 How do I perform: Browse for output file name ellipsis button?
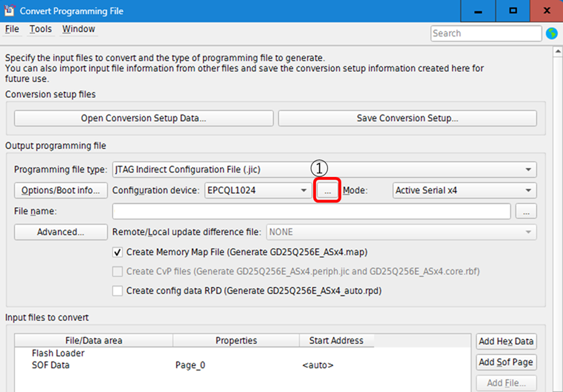coord(526,211)
